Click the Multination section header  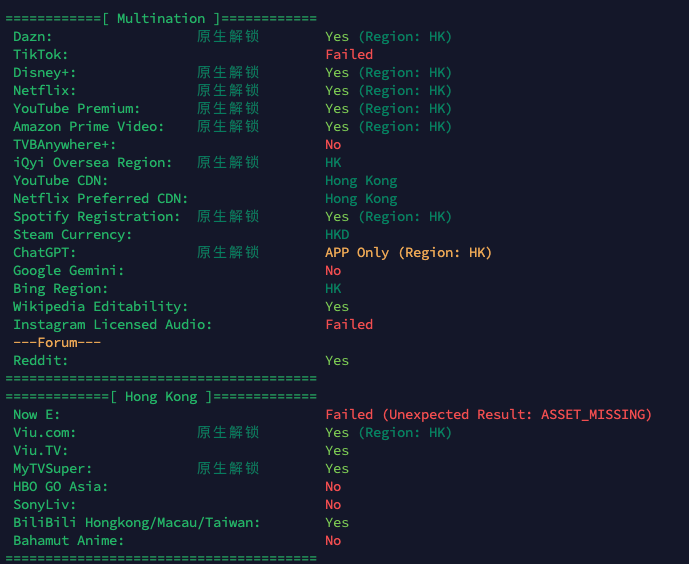tap(161, 18)
